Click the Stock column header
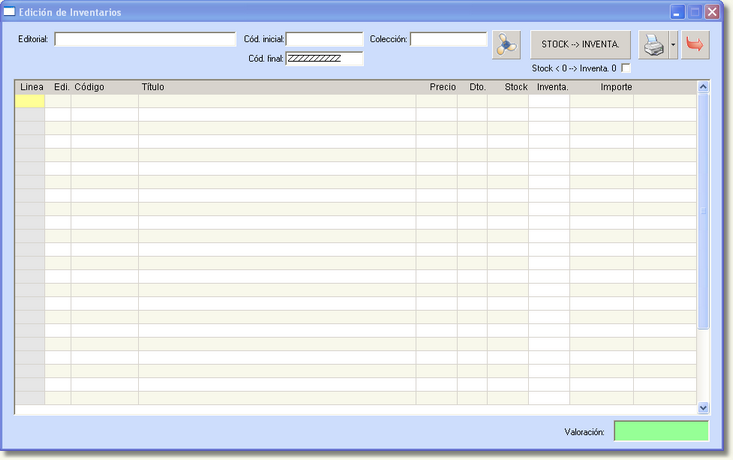Viewport: 733px width, 460px height. [508, 87]
